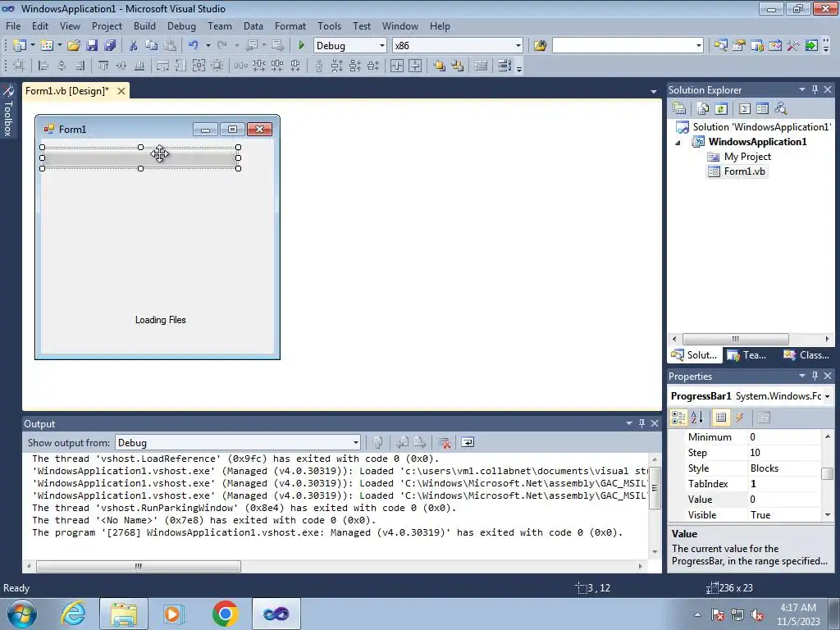Click the Copy toolbar icon

click(152, 46)
